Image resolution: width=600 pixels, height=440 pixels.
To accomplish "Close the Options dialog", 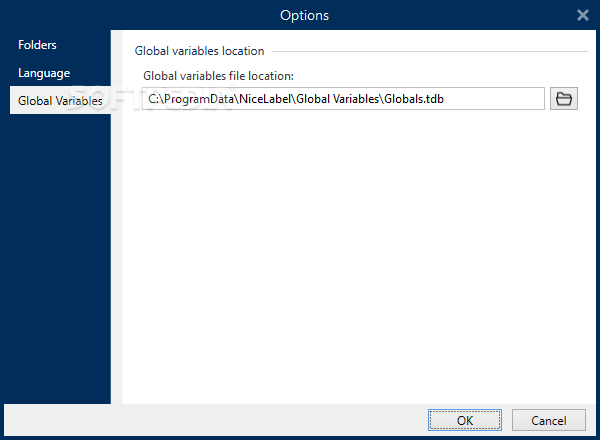I will pos(583,15).
